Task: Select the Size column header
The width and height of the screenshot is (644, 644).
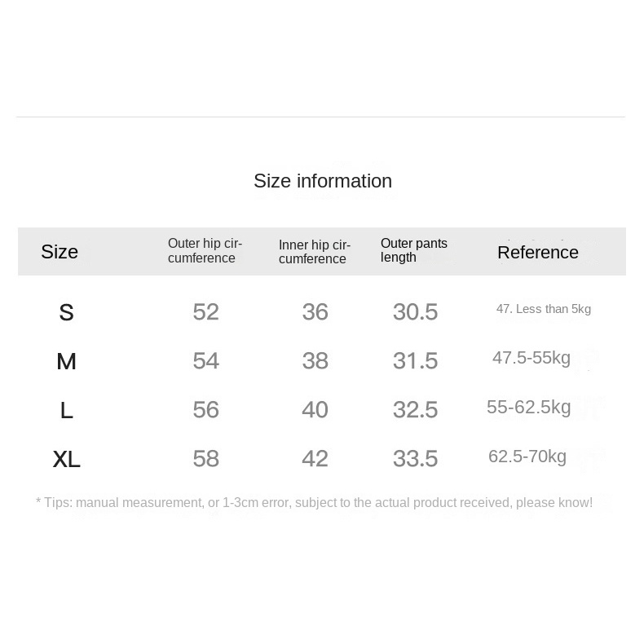Action: pos(60,252)
